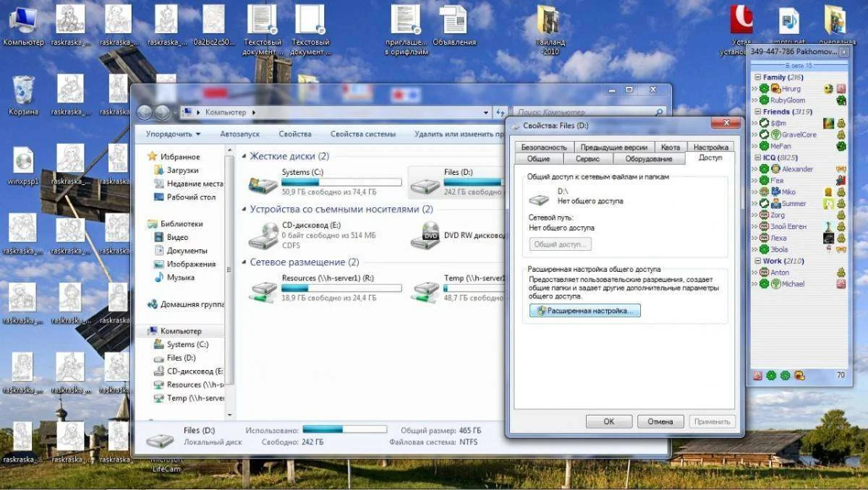Switch to the Безопасность tab
This screenshot has height=490, width=868.
(x=543, y=147)
